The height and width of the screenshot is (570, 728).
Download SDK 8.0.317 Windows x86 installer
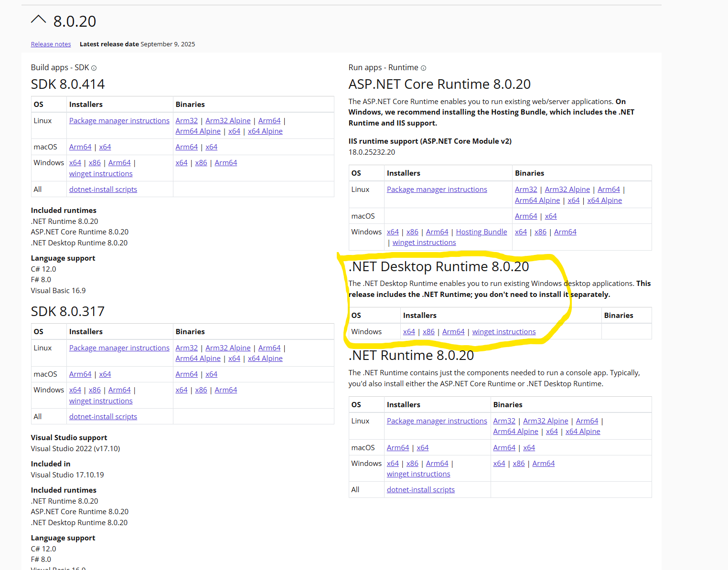[x=95, y=390]
